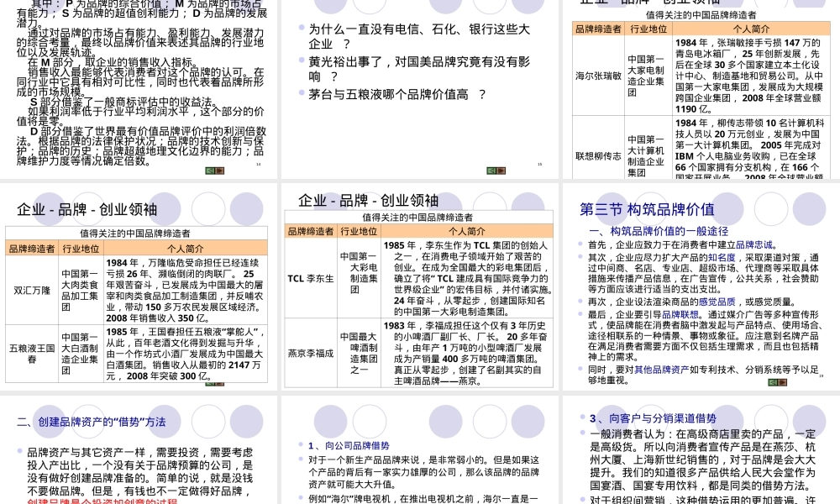
Task: Click the 值得关注的中国品牌缔造者 caption above 双汇万隆 table
Action: 135,234
